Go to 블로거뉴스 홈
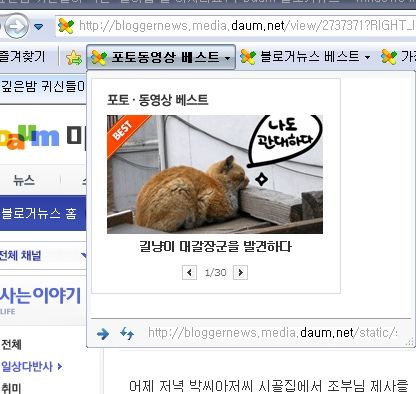The width and height of the screenshot is (416, 394). click(x=39, y=213)
